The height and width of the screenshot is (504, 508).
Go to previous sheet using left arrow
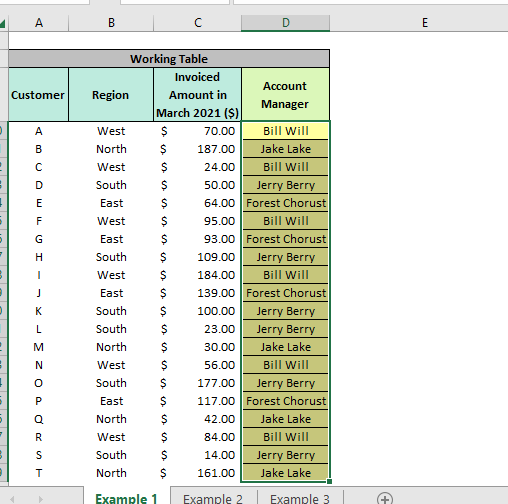tap(12, 499)
